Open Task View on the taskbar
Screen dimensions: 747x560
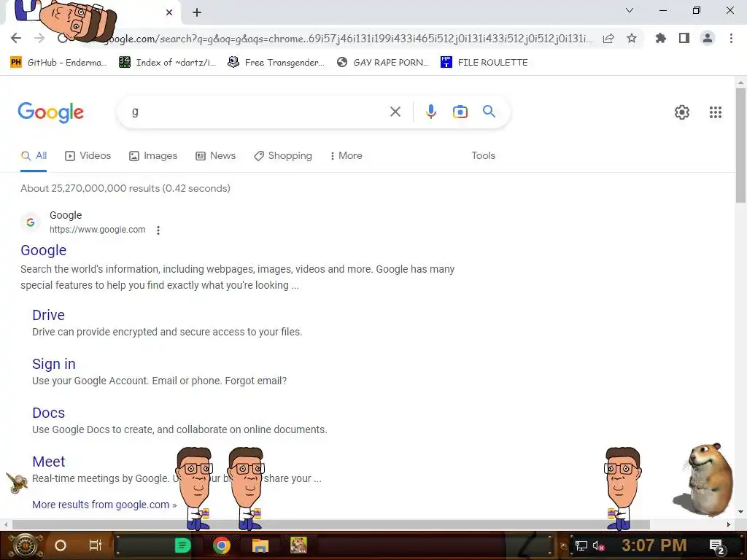click(x=96, y=545)
